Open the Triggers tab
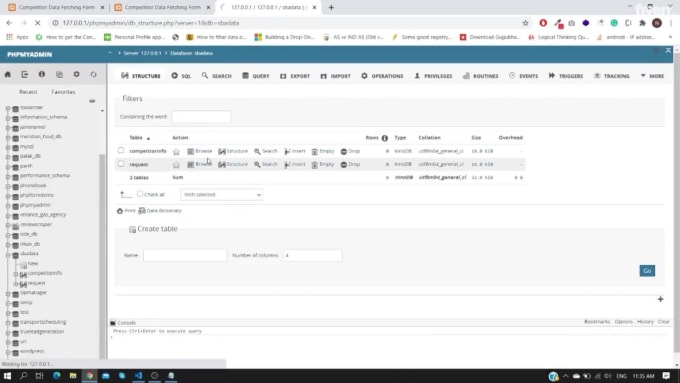680x383 pixels. tap(566, 76)
